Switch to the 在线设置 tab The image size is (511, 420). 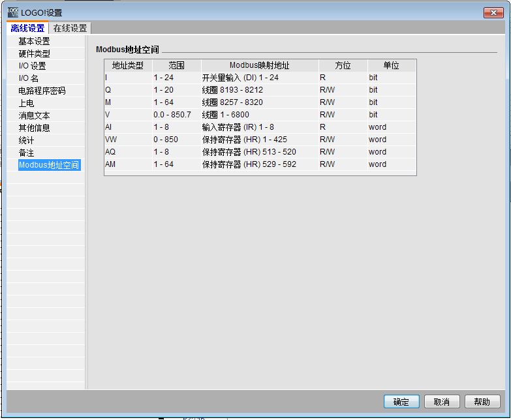[x=70, y=28]
